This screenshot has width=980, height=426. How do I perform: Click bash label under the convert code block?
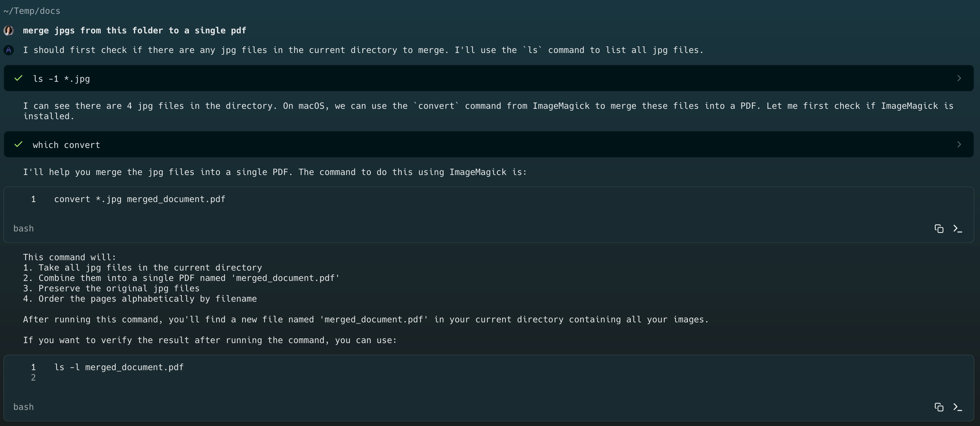coord(24,229)
